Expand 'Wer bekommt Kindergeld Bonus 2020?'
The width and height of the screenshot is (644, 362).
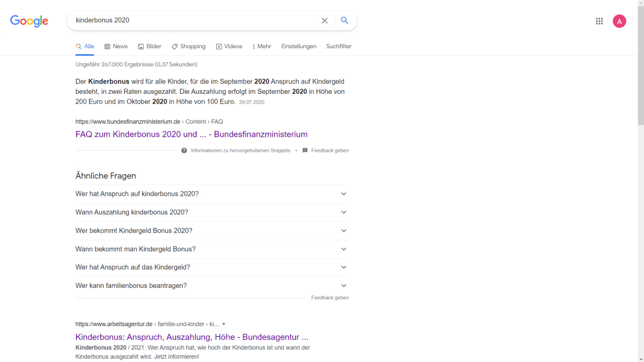pos(212,231)
